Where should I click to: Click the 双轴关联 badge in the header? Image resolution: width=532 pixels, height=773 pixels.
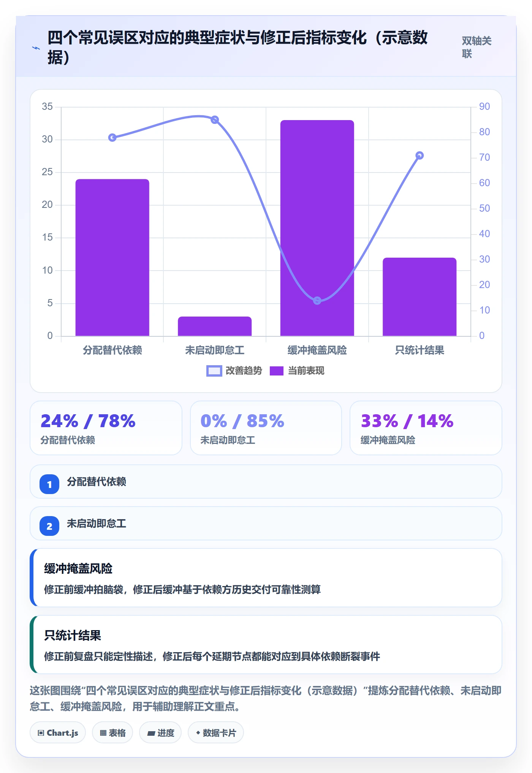477,47
